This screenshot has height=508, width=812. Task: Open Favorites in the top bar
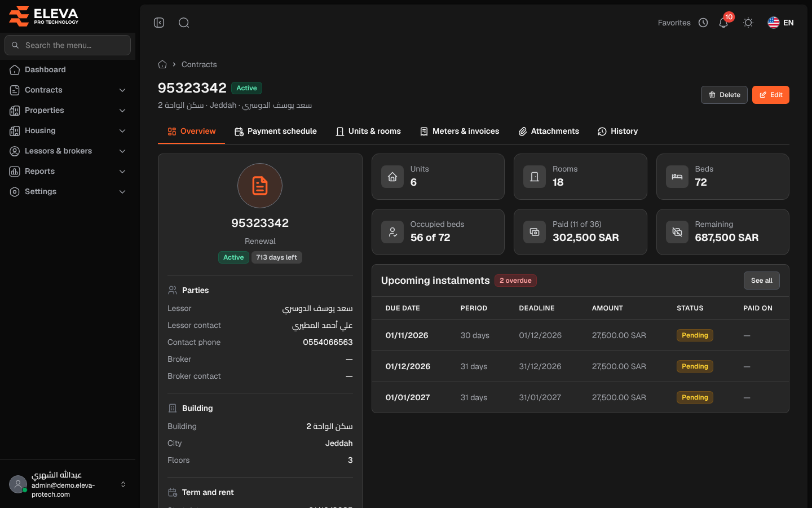[x=674, y=23]
